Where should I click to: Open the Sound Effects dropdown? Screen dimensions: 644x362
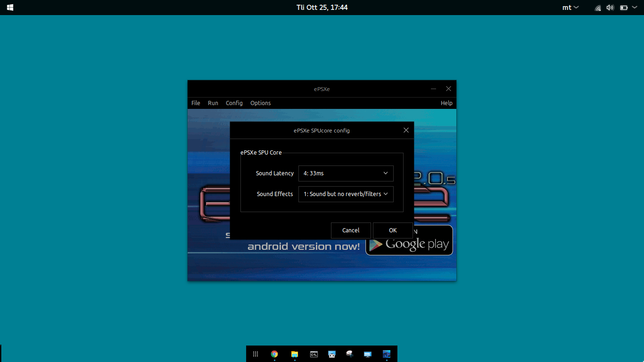(346, 194)
